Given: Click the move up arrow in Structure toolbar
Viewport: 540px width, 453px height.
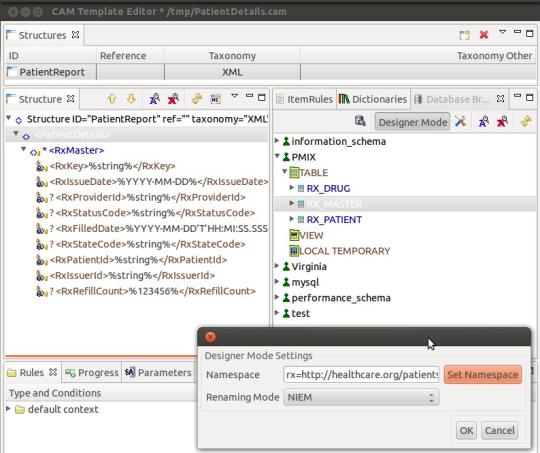Looking at the screenshot, I should (x=112, y=99).
